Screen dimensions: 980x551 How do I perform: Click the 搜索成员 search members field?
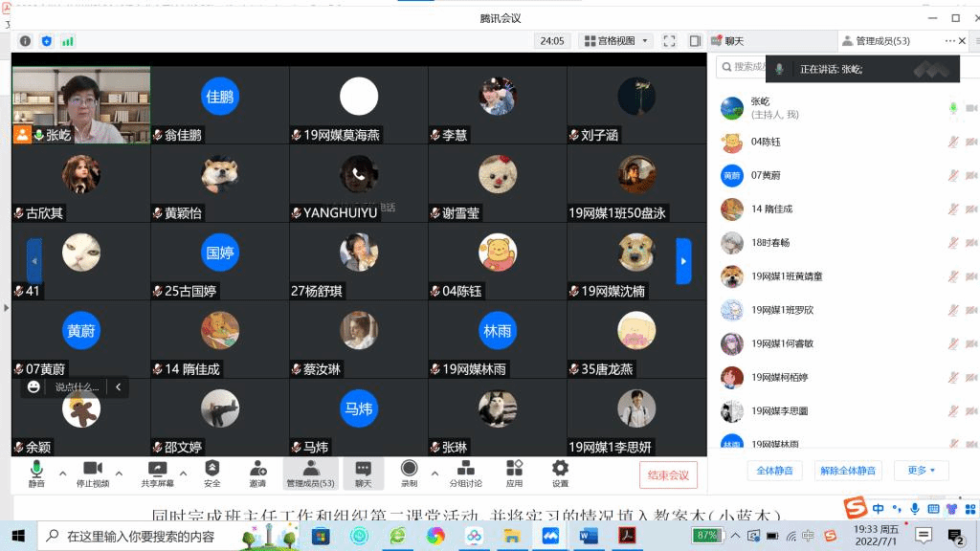(748, 67)
